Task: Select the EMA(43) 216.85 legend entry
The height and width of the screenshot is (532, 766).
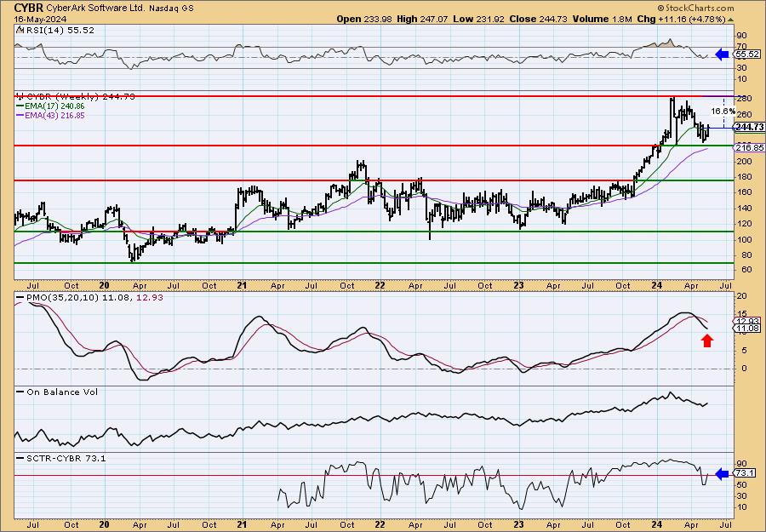Action: (50, 115)
